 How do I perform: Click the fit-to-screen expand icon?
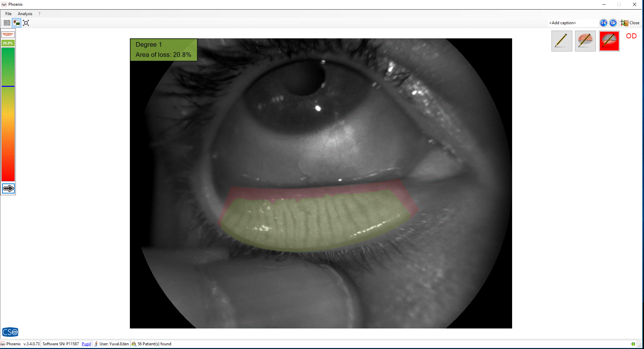tap(26, 23)
